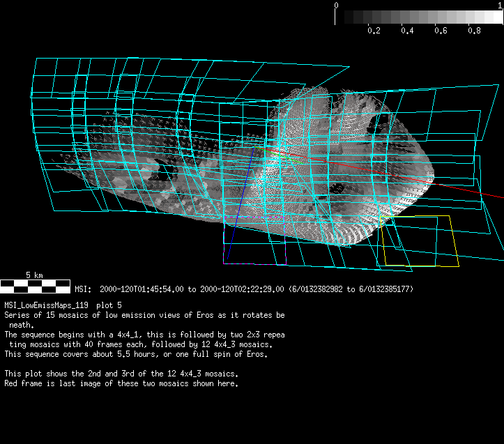
Task: Click the 'This sequence covers about 5.5 hours' line
Action: (x=136, y=354)
